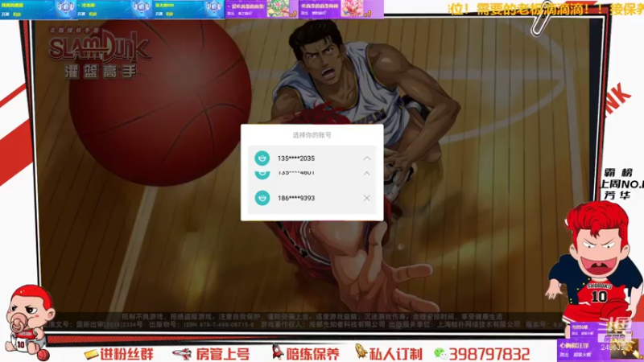Click the dialog title 选择你的账号

click(x=312, y=134)
